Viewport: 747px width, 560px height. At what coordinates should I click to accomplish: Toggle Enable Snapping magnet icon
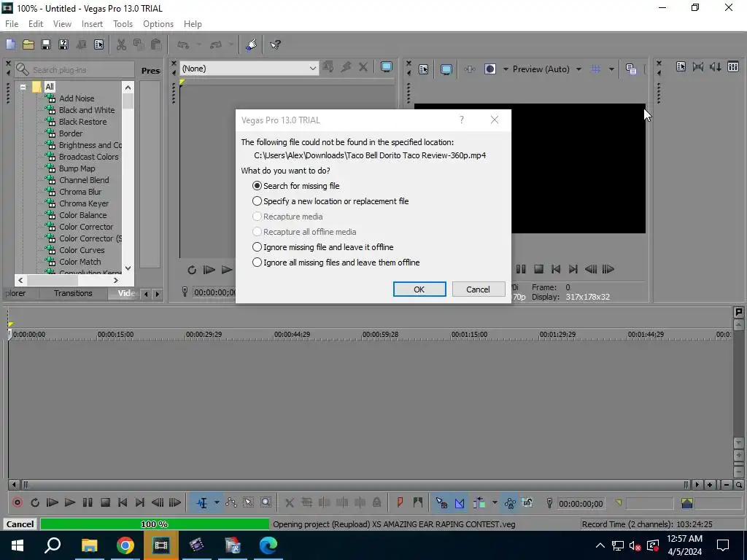click(441, 503)
